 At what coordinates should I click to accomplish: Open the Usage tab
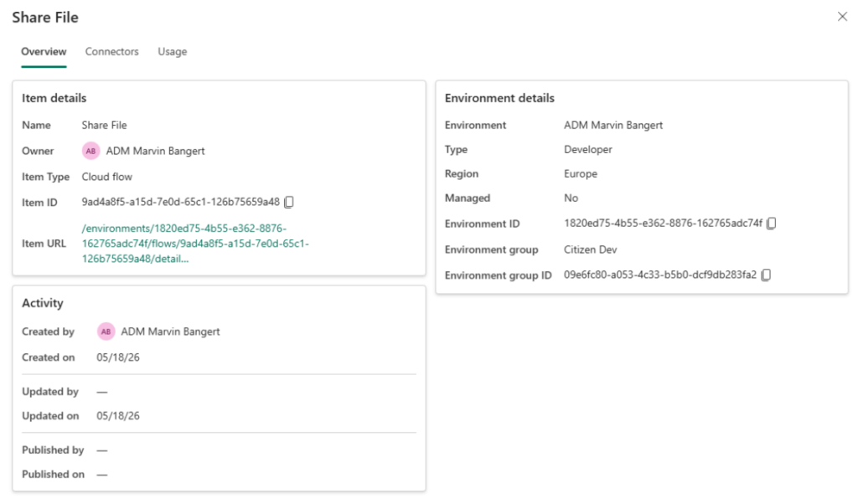pyautogui.click(x=173, y=51)
